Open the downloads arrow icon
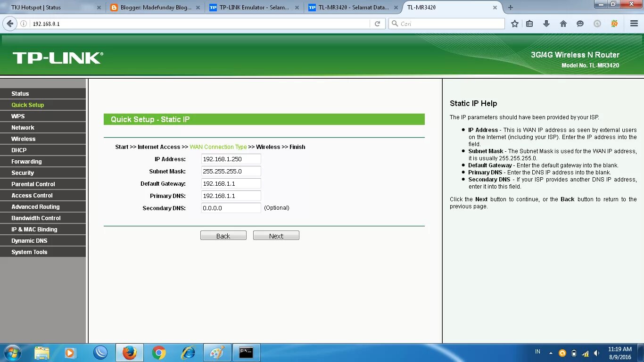644x362 pixels. click(546, 24)
